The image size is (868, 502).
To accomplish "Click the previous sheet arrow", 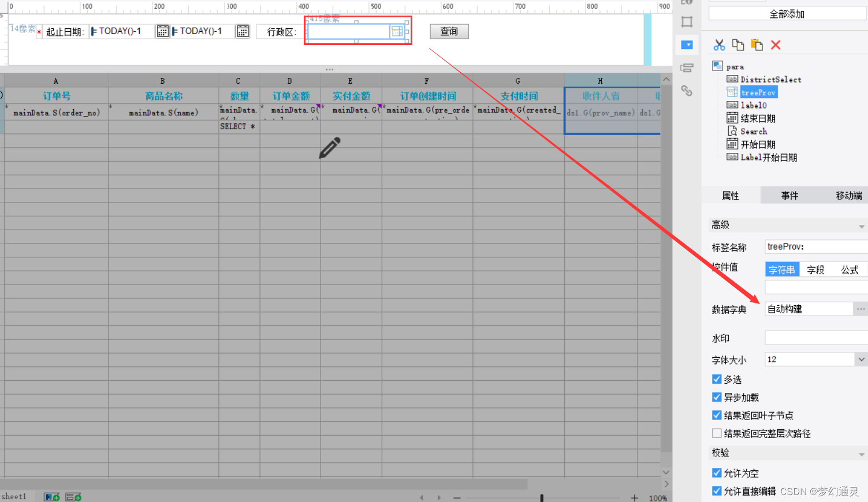I will point(422,497).
